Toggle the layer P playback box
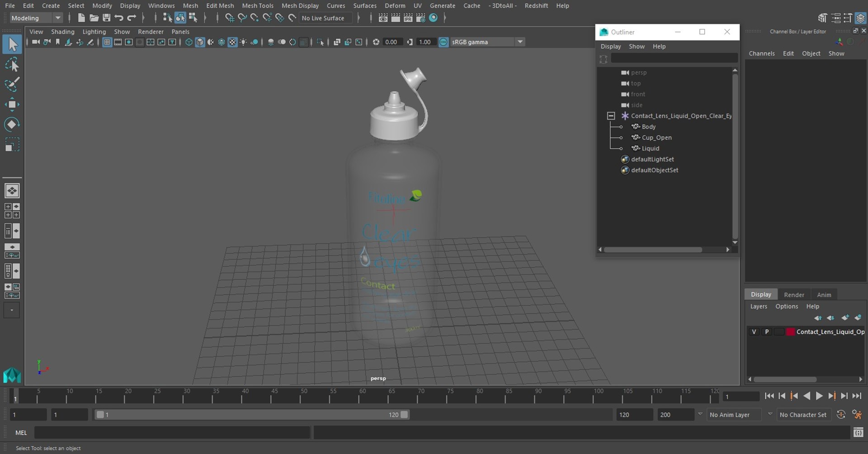 click(x=767, y=332)
